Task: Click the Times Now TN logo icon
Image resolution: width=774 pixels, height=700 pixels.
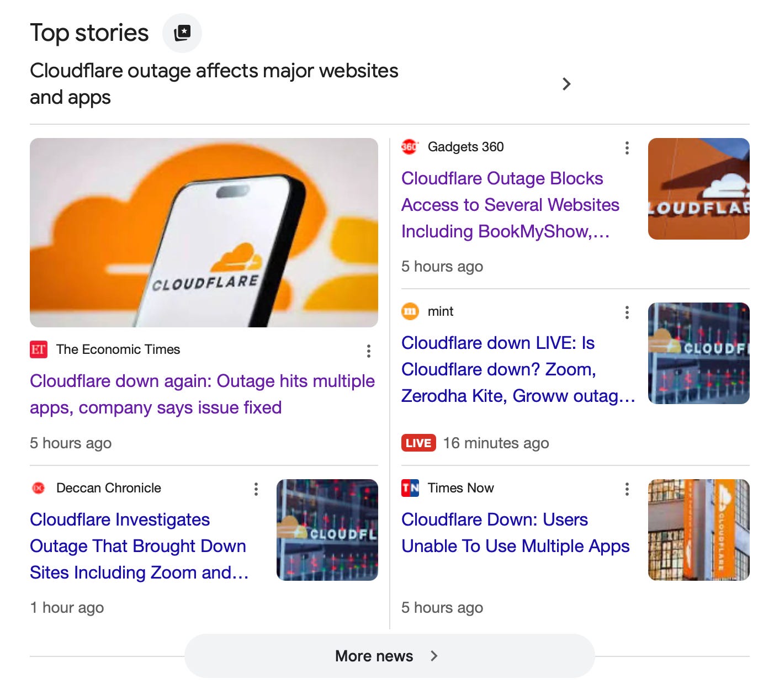Action: click(410, 488)
